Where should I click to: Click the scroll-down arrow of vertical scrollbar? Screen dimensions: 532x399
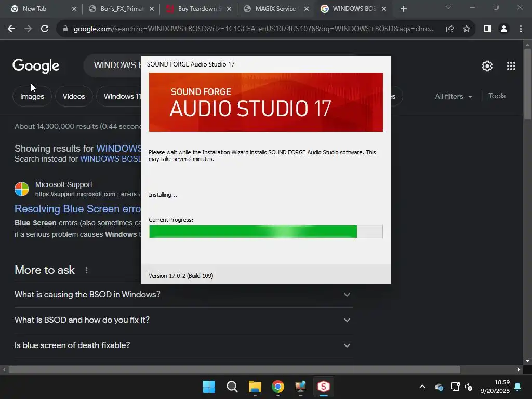click(527, 361)
